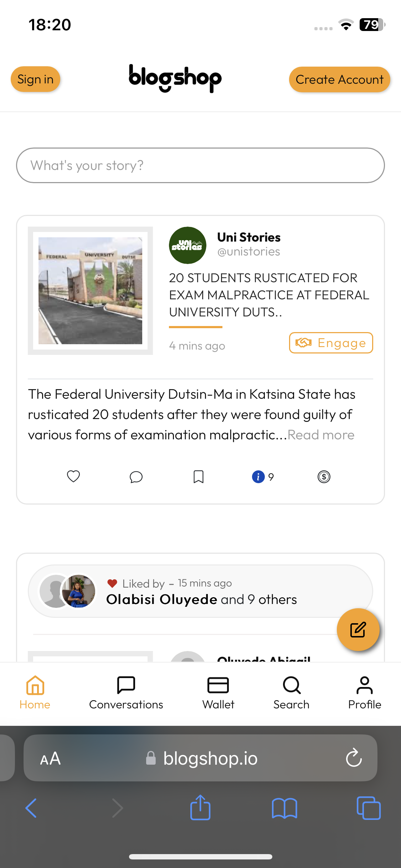Tap the blue info icon showing 9
This screenshot has height=868, width=401.
(x=258, y=477)
